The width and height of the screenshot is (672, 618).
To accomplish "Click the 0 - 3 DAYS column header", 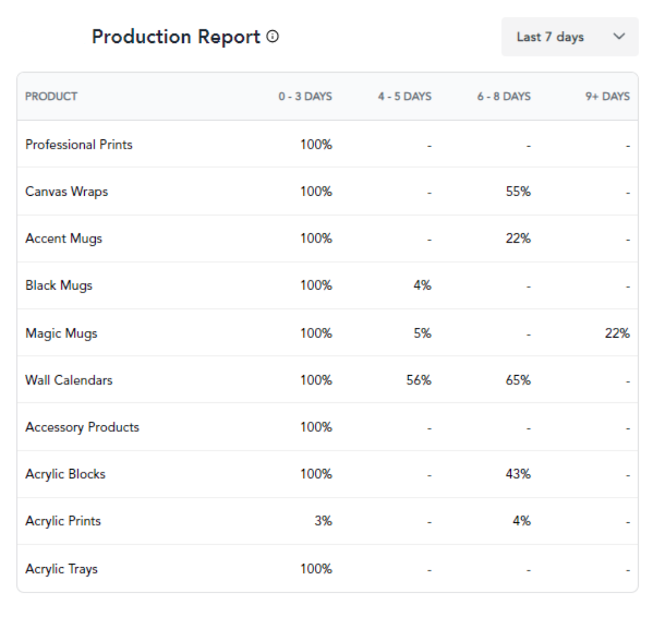I will pyautogui.click(x=305, y=96).
